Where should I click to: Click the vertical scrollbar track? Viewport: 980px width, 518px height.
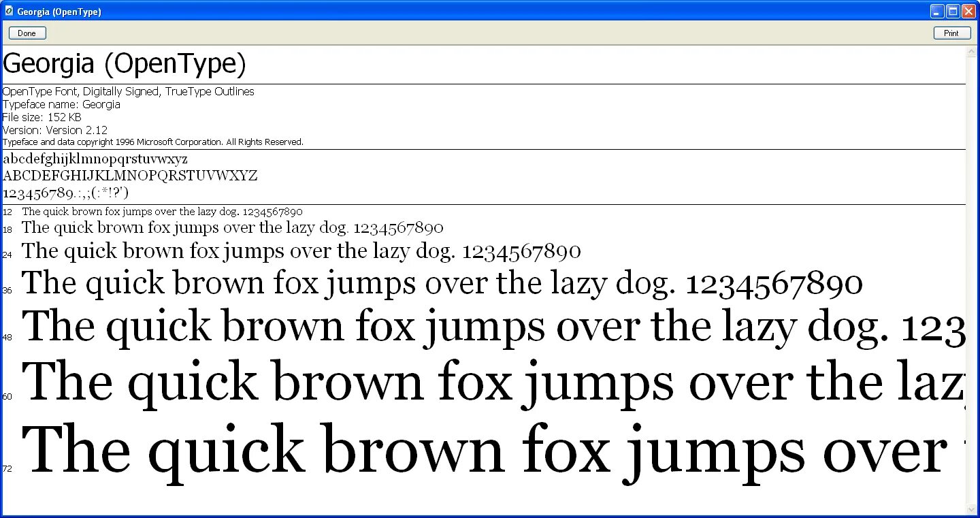pyautogui.click(x=971, y=280)
